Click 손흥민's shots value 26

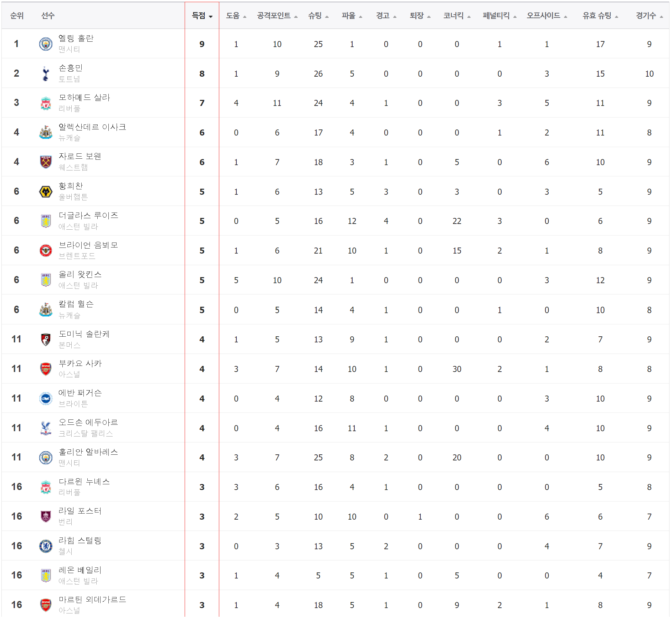point(318,74)
